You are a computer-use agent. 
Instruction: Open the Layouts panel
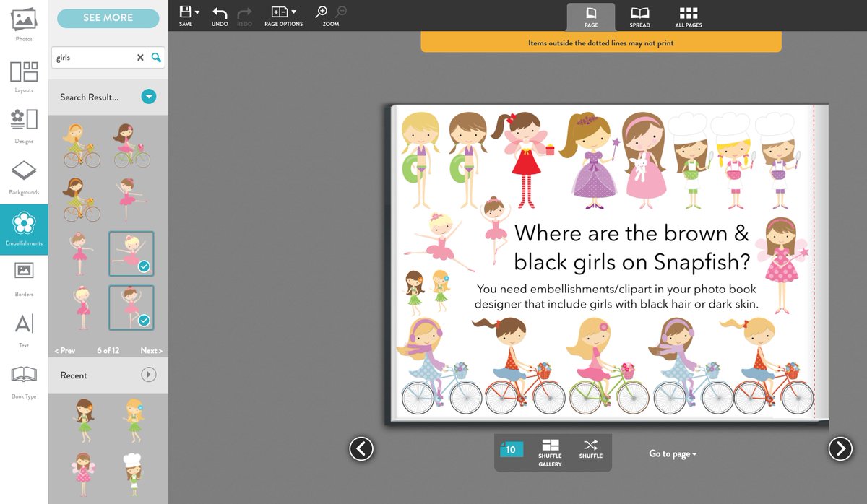pyautogui.click(x=24, y=77)
